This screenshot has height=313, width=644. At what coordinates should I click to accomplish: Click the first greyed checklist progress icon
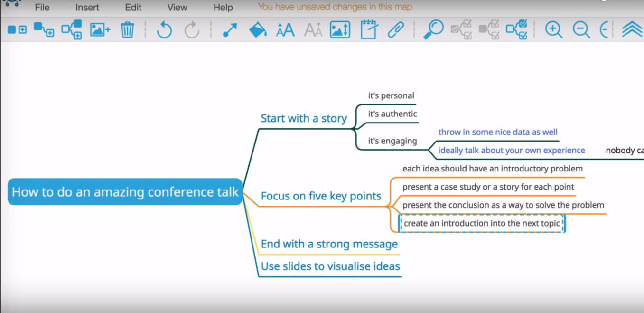coord(461,30)
